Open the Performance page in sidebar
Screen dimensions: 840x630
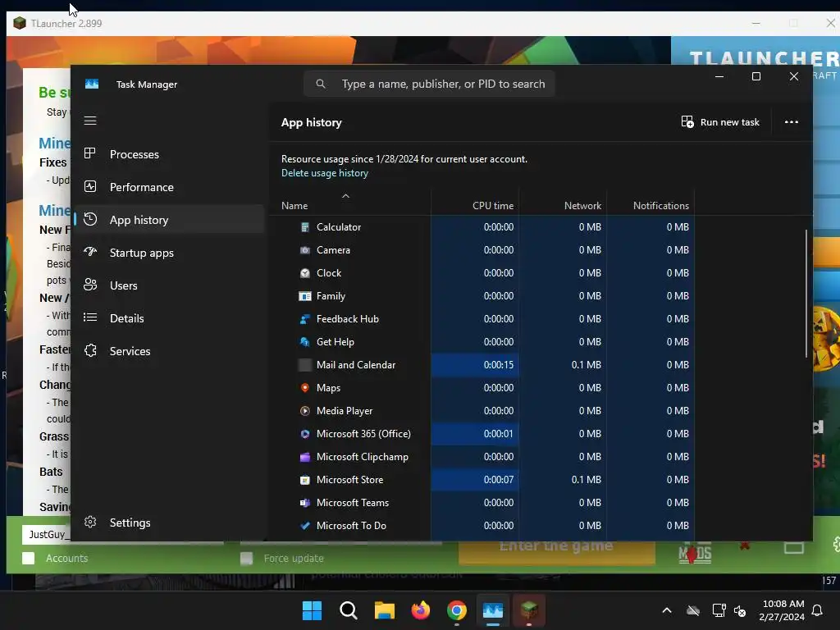(169, 187)
